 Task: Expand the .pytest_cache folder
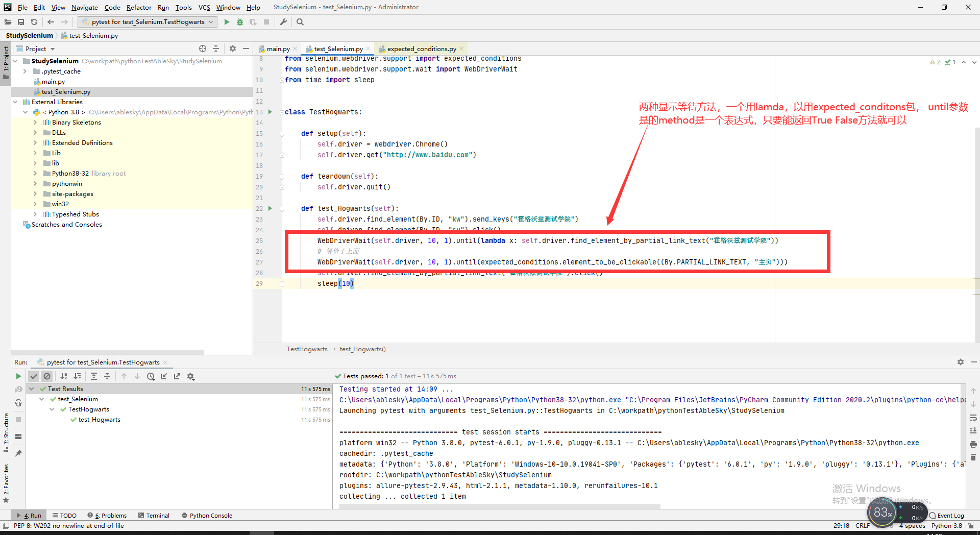(25, 71)
